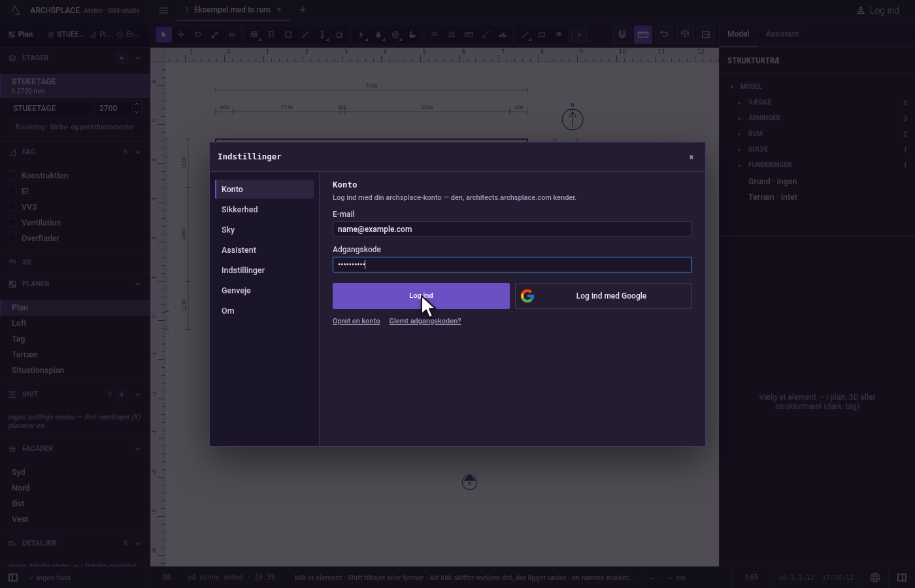
Task: Select the electrical lightning-bolt tool
Action: click(x=361, y=35)
